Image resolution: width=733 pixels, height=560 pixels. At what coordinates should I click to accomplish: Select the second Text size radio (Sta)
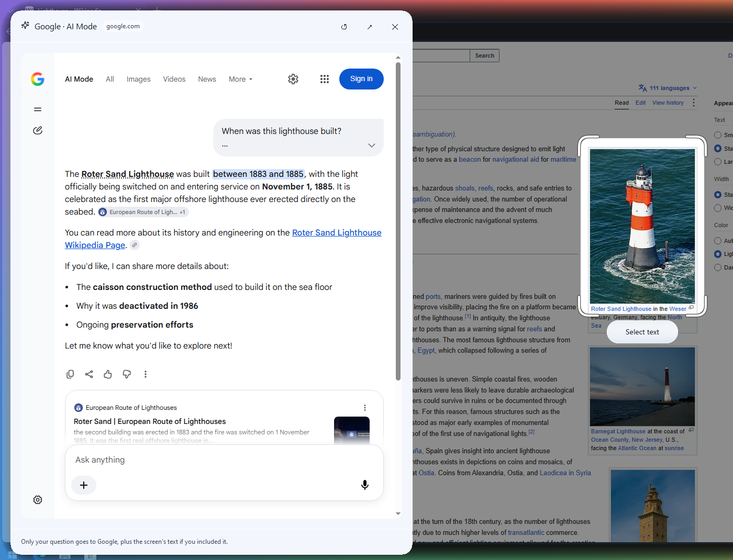718,149
